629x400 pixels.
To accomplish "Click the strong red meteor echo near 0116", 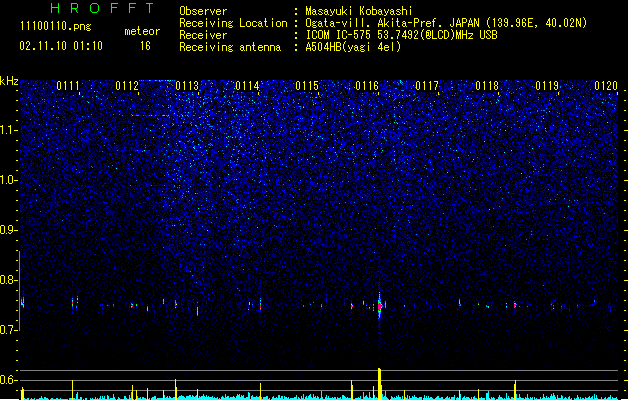I will (x=379, y=307).
